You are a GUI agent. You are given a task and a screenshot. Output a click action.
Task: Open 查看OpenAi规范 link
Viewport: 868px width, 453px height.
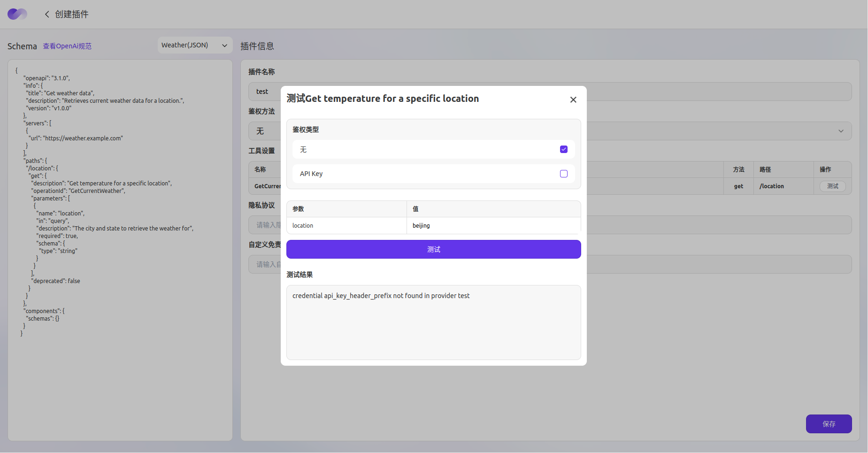click(67, 46)
